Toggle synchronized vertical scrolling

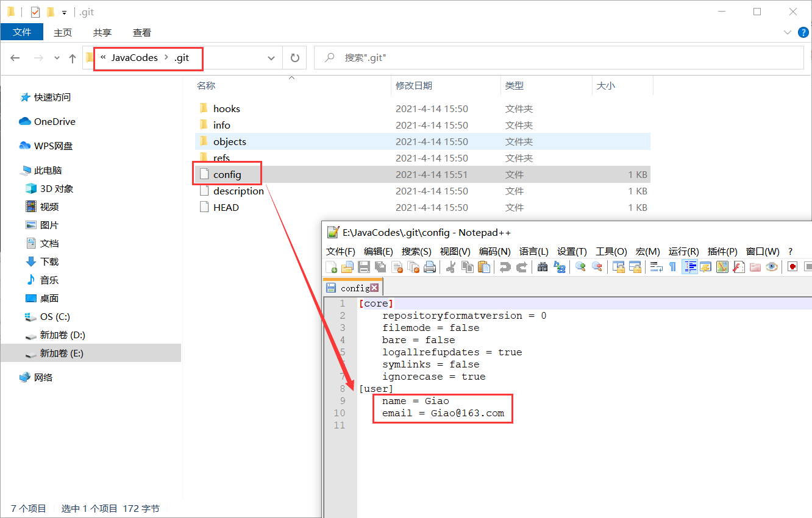[x=619, y=266]
